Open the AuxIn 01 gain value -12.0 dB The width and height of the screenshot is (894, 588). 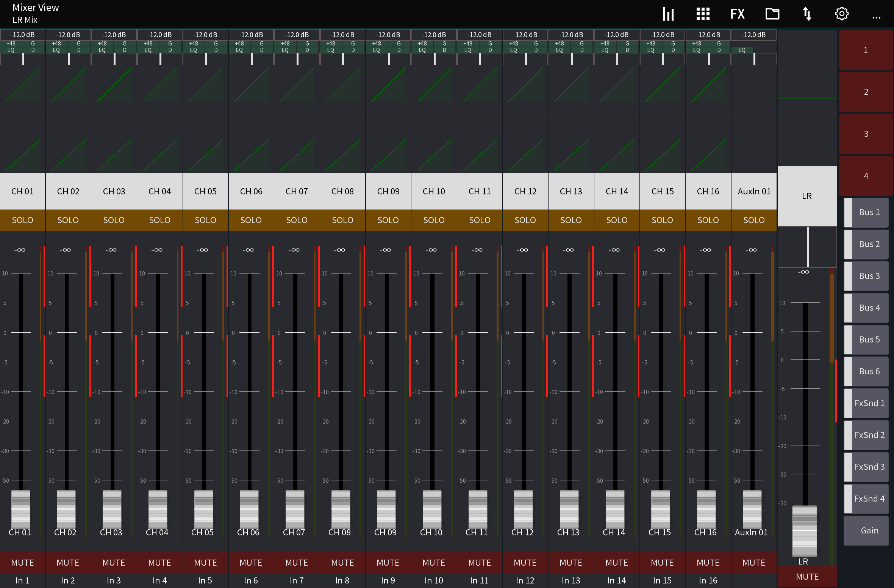(753, 35)
